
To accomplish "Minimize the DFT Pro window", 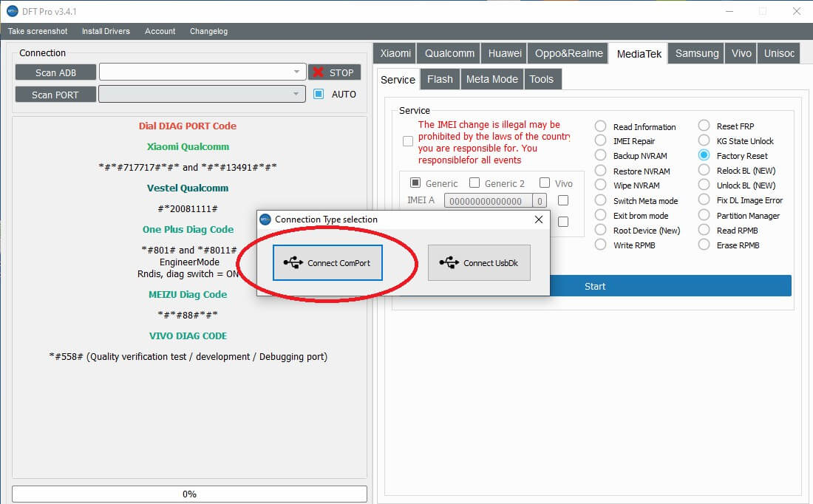I will (x=729, y=11).
